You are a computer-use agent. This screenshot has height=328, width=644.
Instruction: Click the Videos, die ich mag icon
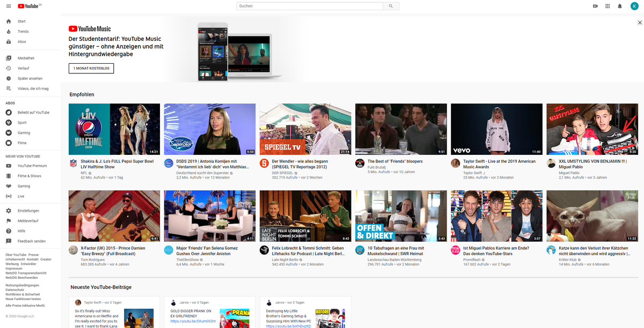(x=9, y=88)
